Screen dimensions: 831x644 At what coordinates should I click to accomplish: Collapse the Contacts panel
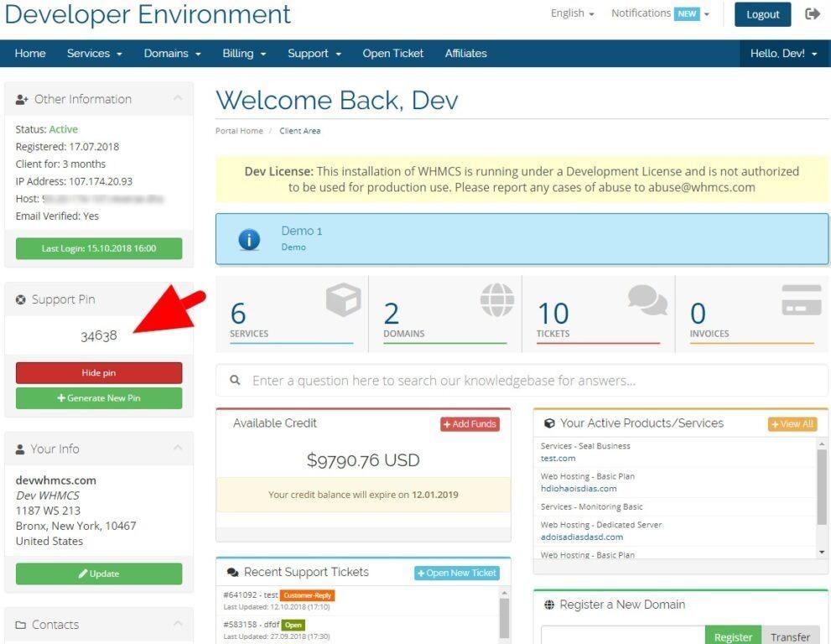[x=178, y=624]
